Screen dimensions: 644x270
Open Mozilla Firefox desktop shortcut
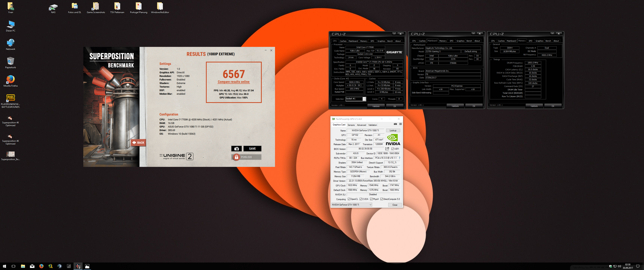coord(10,81)
